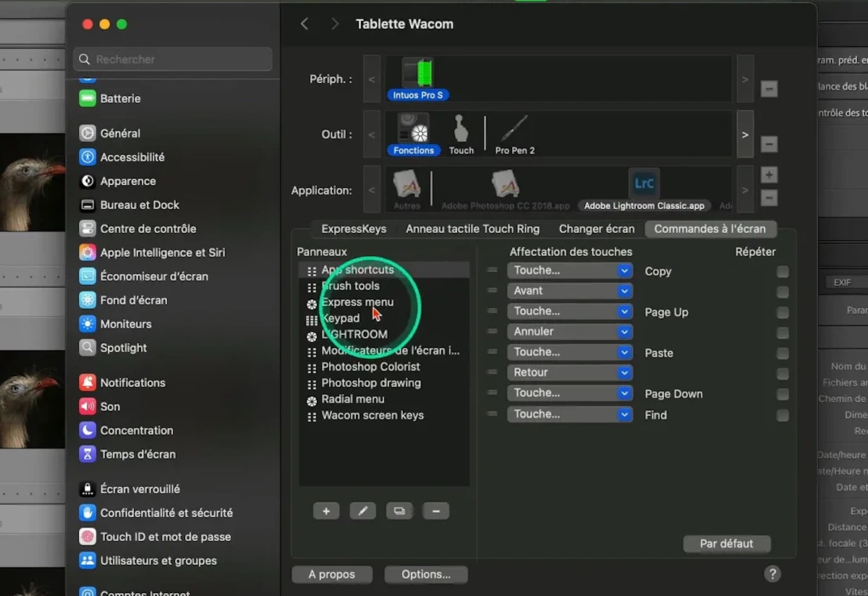
Task: Select the Pro Pen 2 tool icon
Action: coord(514,135)
